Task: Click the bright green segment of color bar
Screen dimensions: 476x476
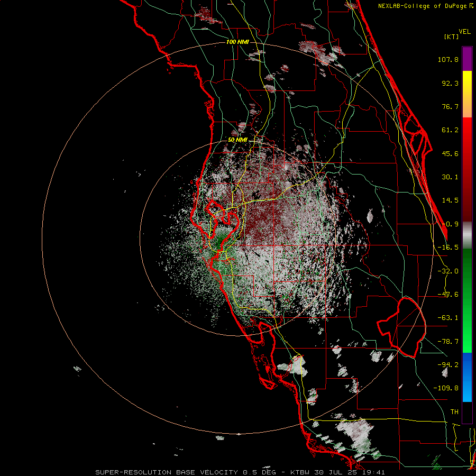Action: click(467, 300)
